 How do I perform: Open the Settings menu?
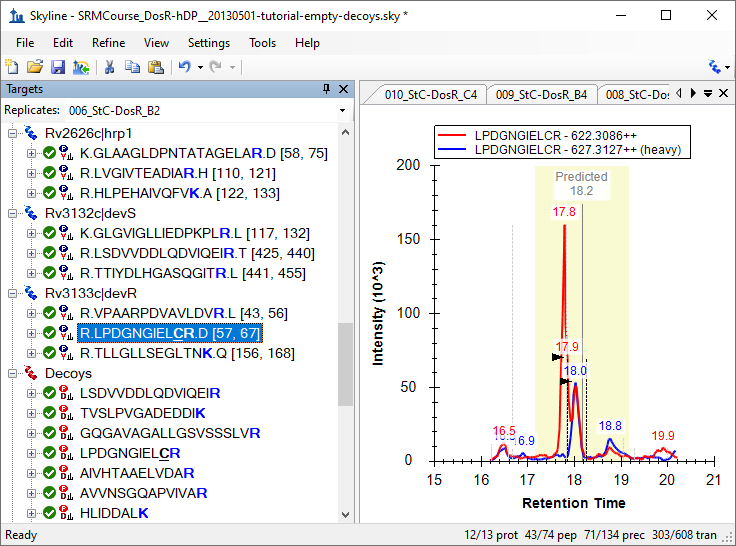(x=208, y=43)
